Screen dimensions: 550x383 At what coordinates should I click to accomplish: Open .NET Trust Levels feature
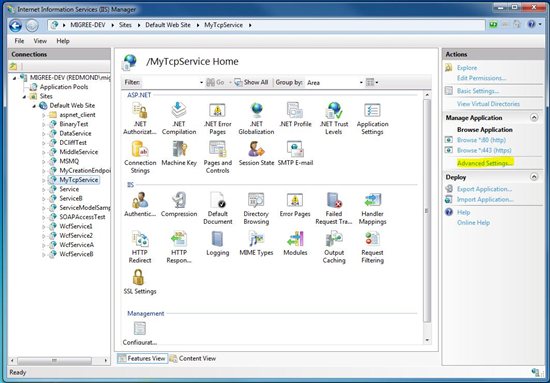334,118
